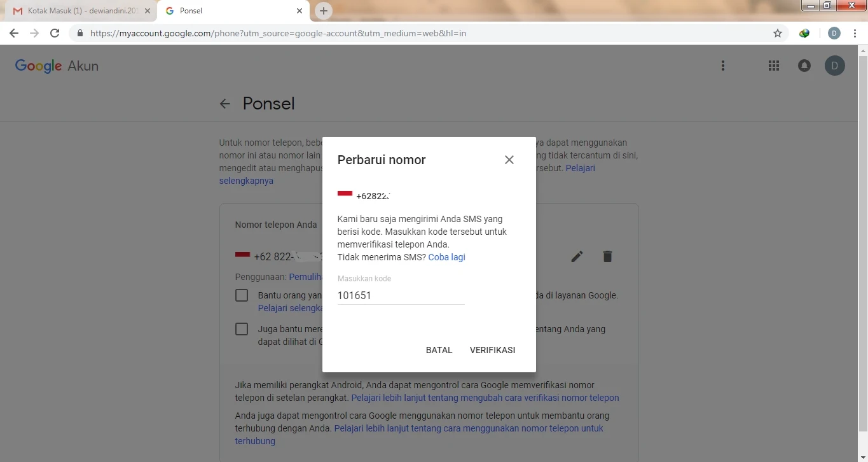Click the address bar URL

pos(279,33)
